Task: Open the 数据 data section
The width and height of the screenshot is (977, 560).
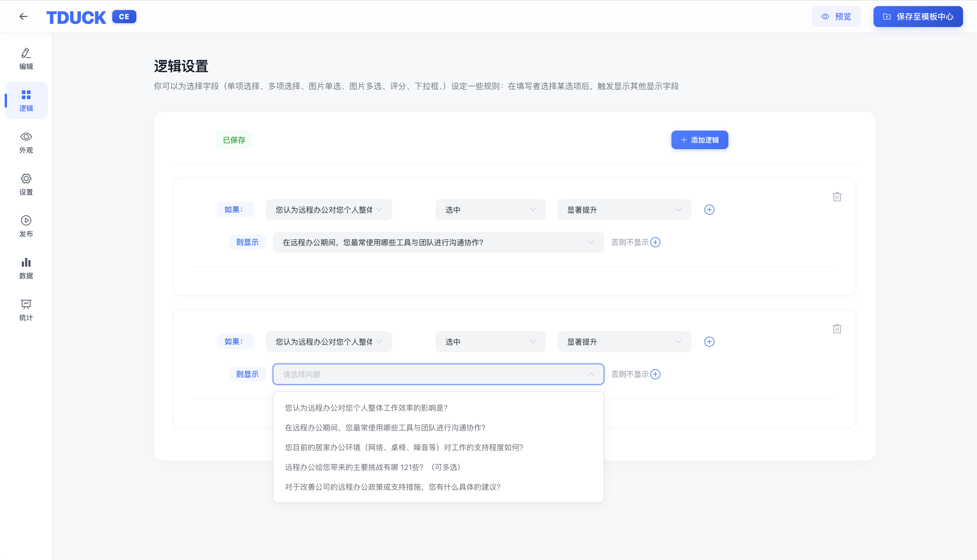Action: point(26,268)
